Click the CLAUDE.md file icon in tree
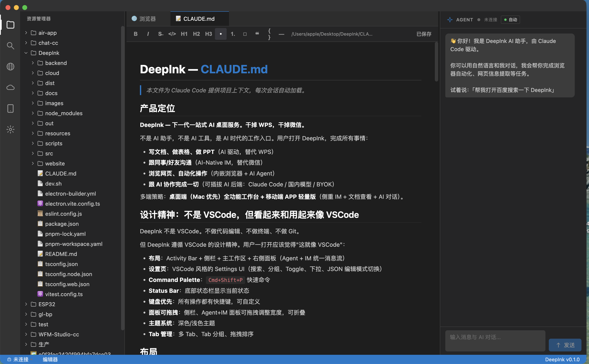 tap(40, 173)
